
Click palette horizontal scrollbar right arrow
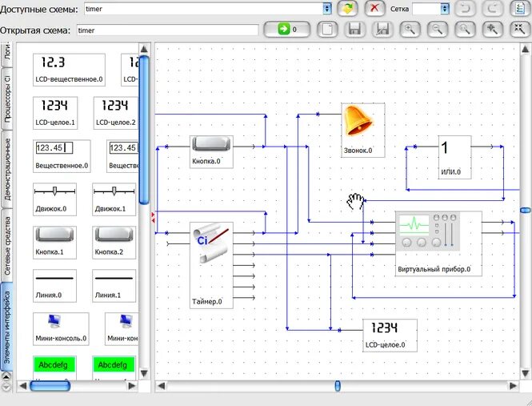(132, 386)
